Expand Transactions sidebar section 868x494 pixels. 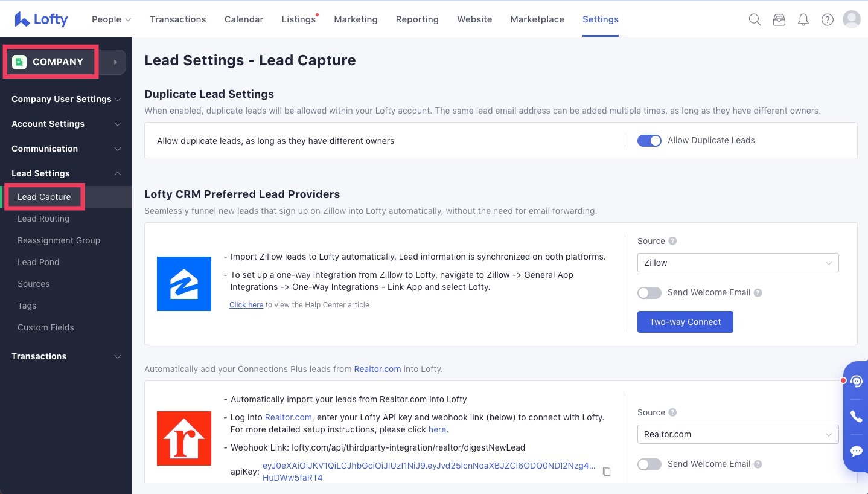(x=66, y=356)
